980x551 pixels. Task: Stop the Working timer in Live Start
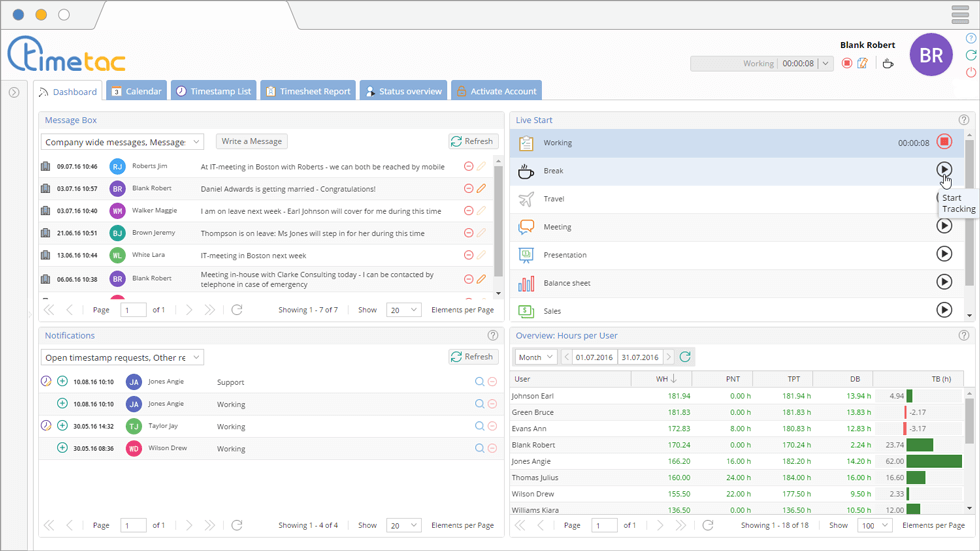944,143
